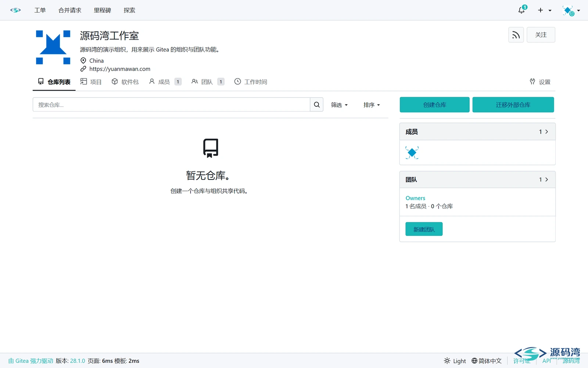
Task: Focus the 搜索仓库 search field
Action: 171,105
